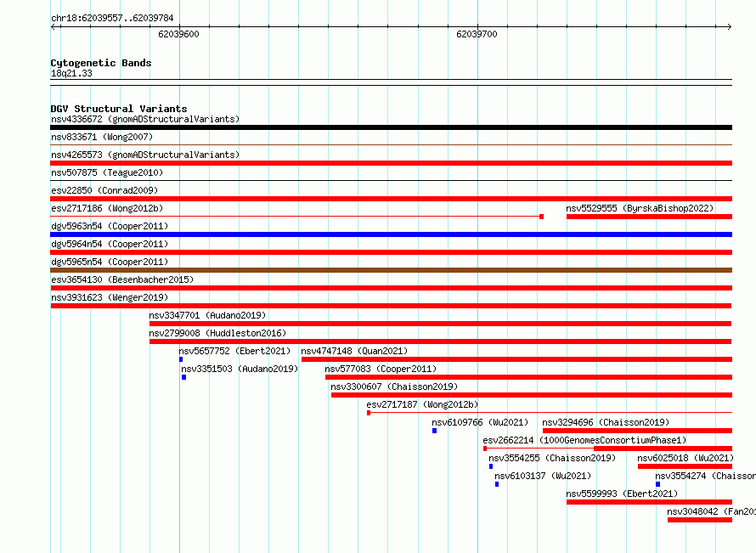Screen dimensions: 756x553
Task: Open the dgv5963n54 (Cooper2011) label
Action: click(x=110, y=226)
